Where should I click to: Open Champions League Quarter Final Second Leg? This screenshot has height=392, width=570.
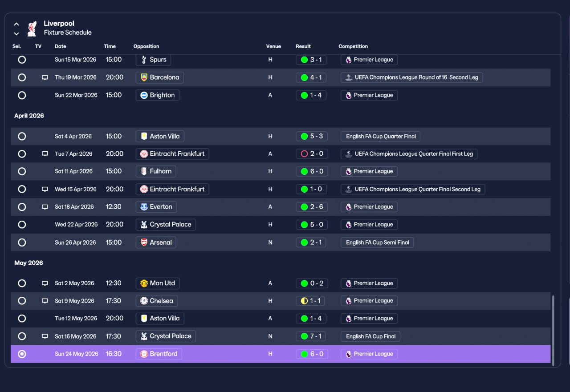(413, 189)
